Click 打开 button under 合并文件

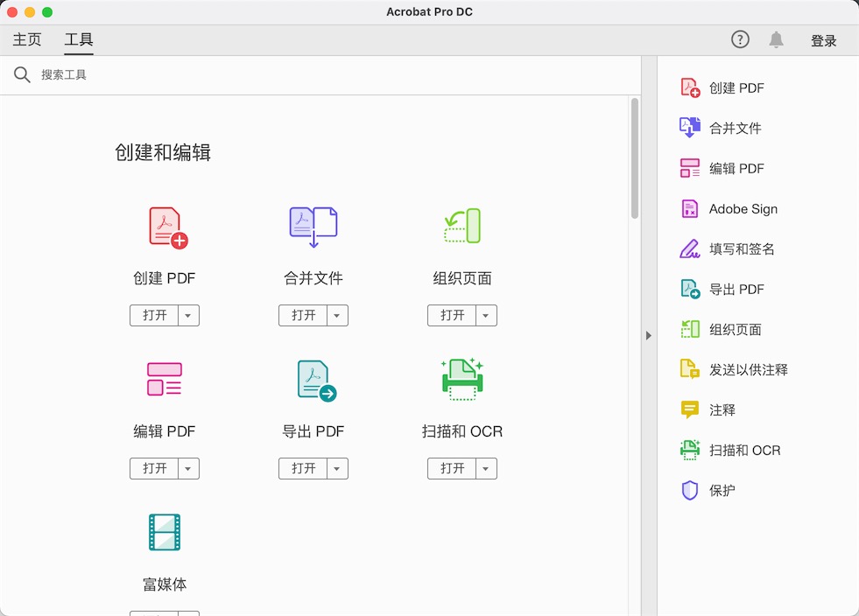303,315
